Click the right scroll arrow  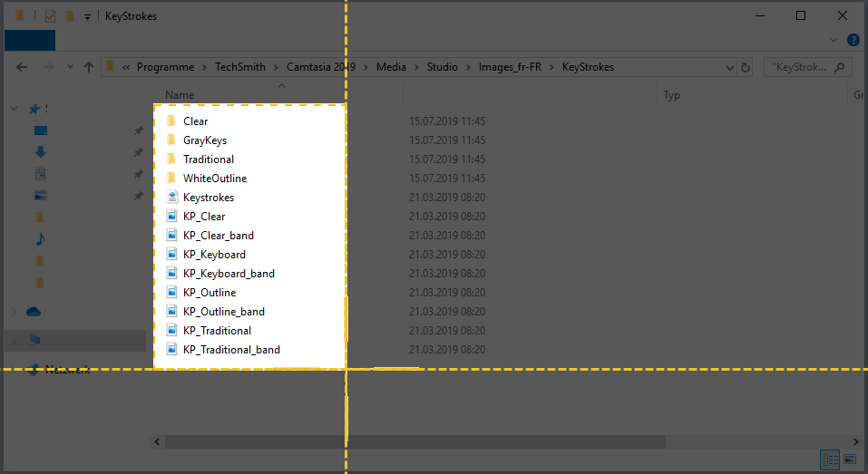click(x=856, y=441)
